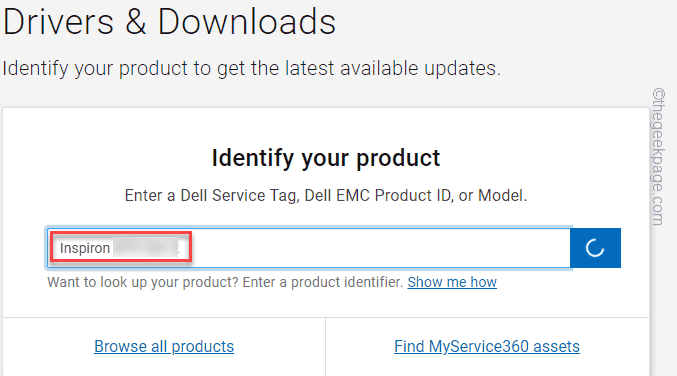Click the Identify your product heading
This screenshot has height=376, width=677.
326,158
